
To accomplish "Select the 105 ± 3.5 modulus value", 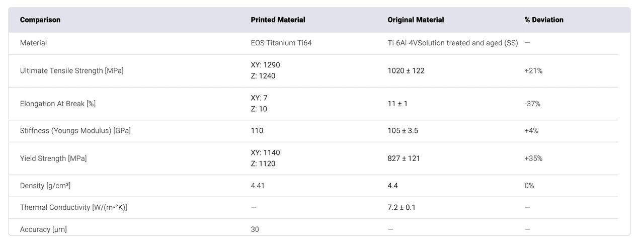I will click(403, 131).
